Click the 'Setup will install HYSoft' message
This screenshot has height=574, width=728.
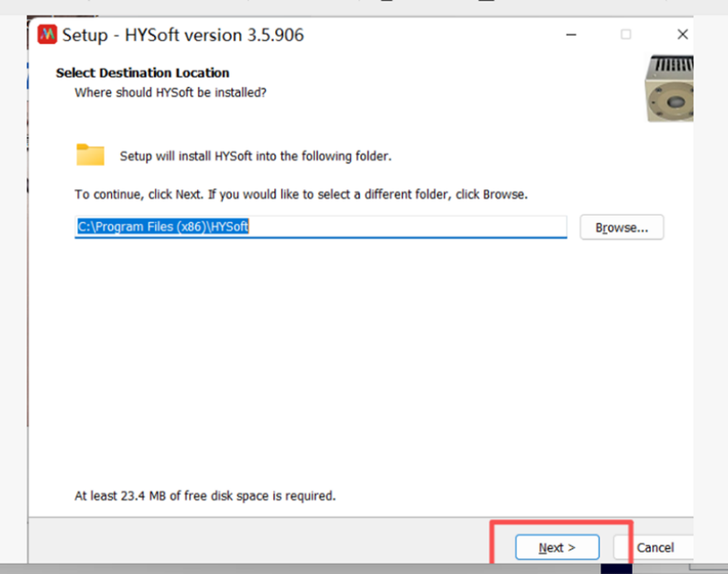(256, 156)
